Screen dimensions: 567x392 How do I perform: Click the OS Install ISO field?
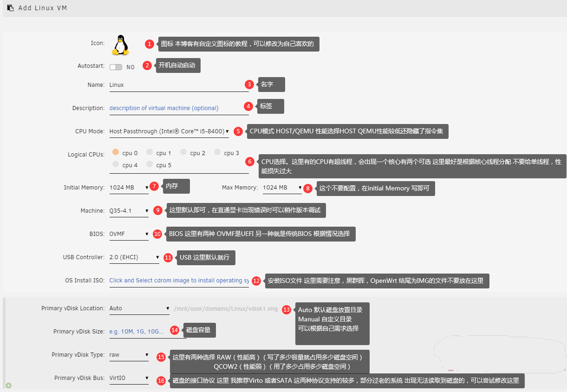click(179, 281)
